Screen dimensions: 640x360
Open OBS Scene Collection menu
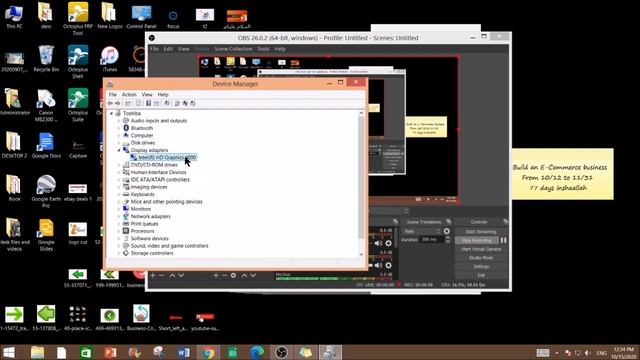pyautogui.click(x=233, y=49)
